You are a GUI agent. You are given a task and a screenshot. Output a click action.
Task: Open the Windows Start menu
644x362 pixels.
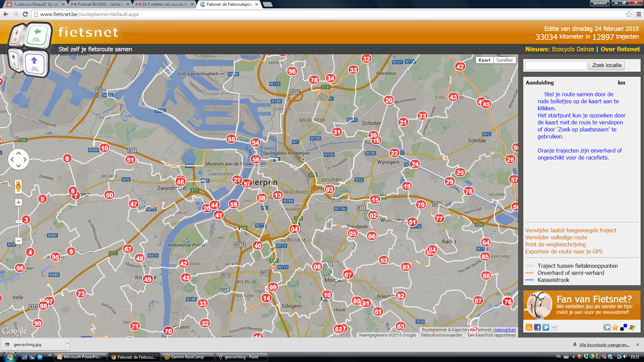click(9, 357)
